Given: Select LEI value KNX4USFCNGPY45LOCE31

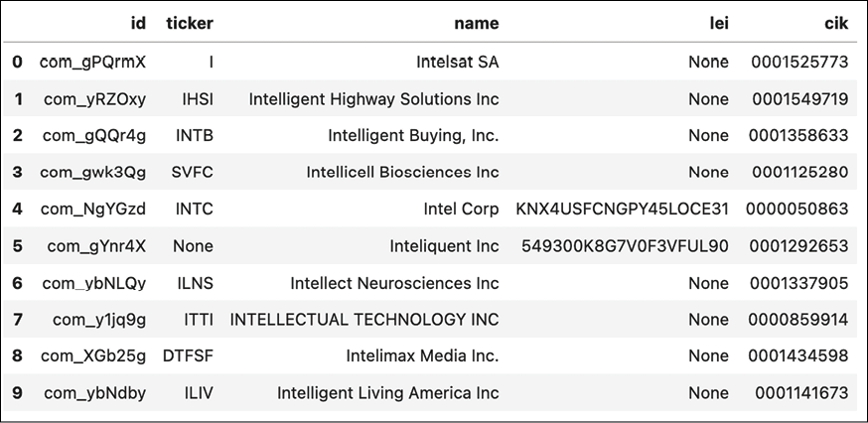Looking at the screenshot, I should (623, 210).
